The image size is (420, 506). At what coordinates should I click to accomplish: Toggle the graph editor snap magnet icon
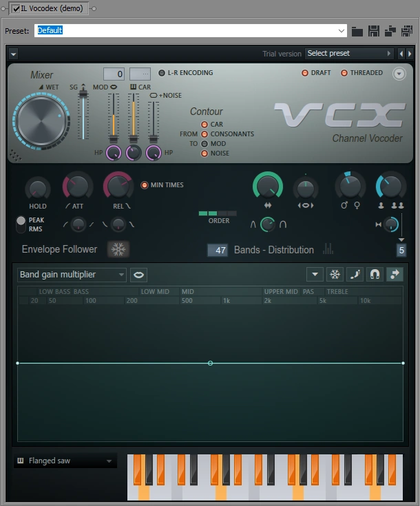375,275
